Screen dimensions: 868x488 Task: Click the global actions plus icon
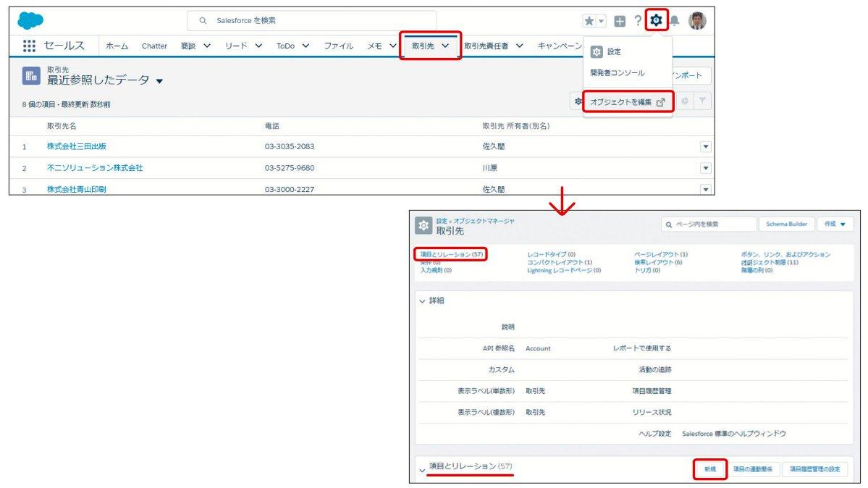620,21
